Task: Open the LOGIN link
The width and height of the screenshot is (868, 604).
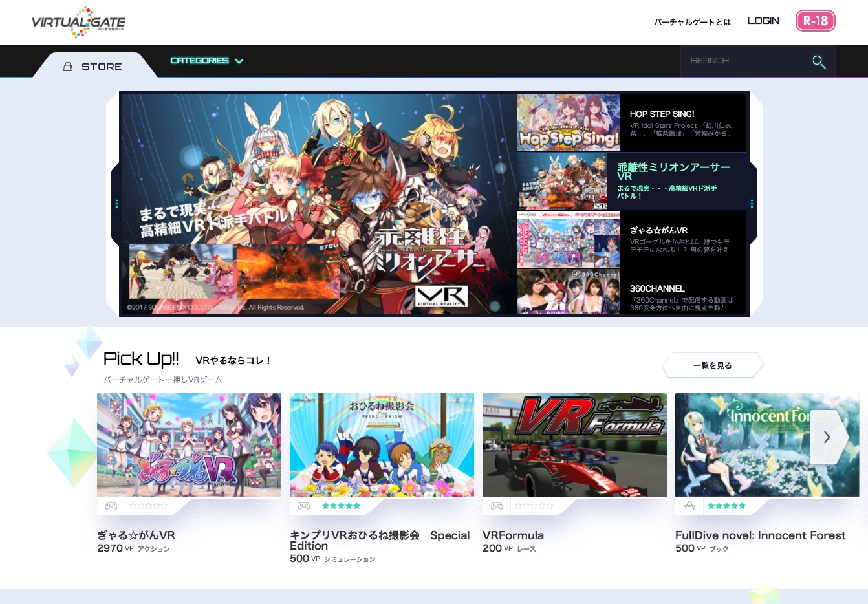Action: pyautogui.click(x=763, y=21)
